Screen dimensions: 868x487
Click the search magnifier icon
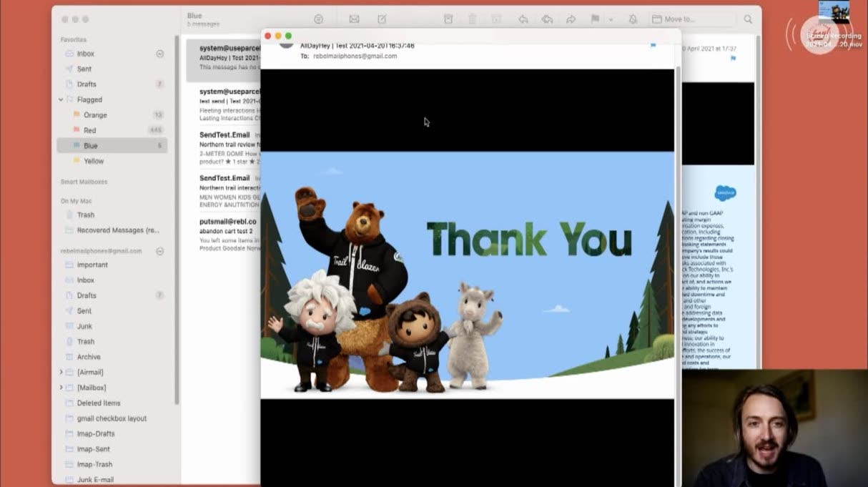click(x=748, y=19)
